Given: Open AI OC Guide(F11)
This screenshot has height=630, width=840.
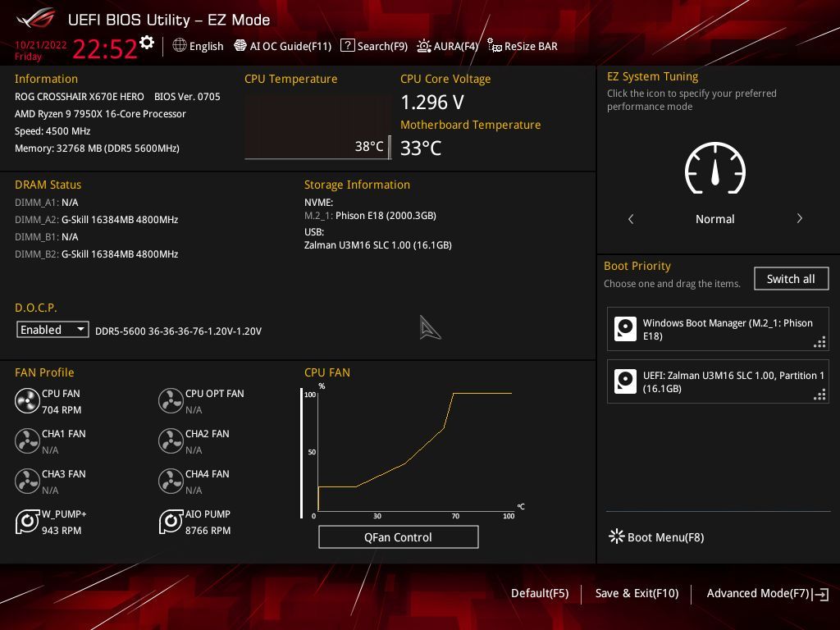Looking at the screenshot, I should pyautogui.click(x=283, y=46).
